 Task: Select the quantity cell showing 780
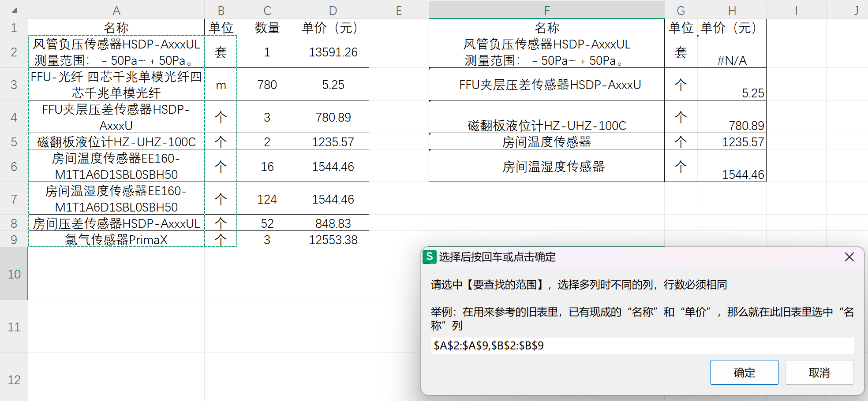pyautogui.click(x=267, y=85)
